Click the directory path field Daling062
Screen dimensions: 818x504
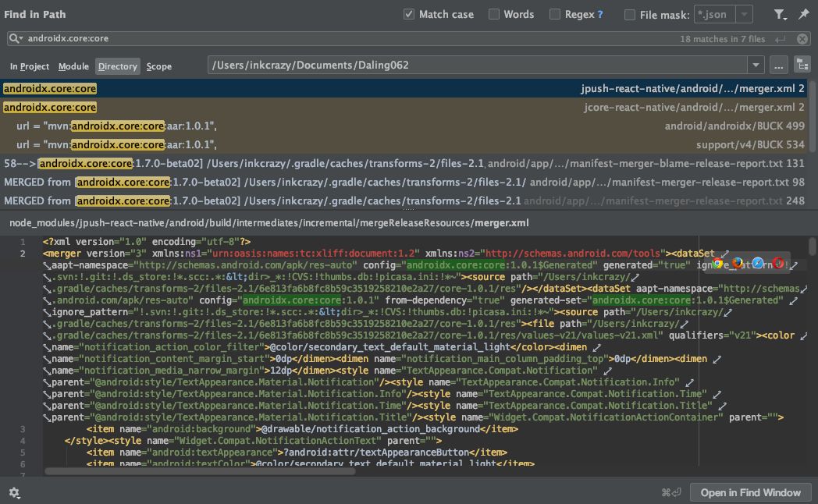point(478,66)
